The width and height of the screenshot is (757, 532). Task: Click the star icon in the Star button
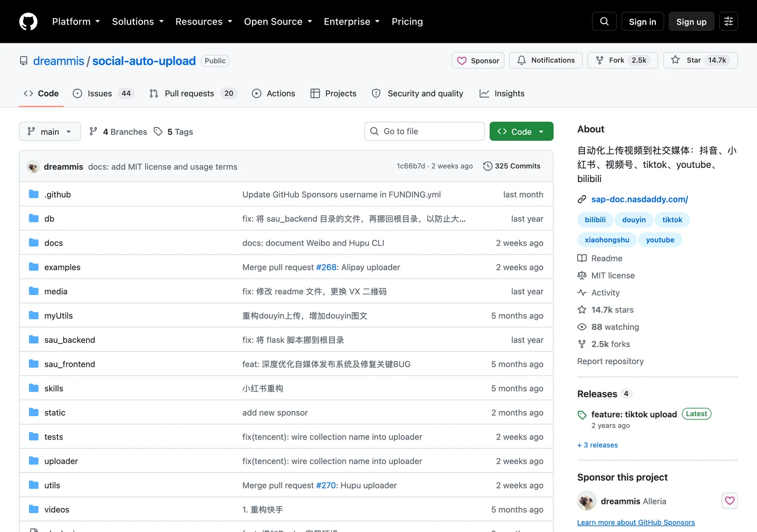click(675, 60)
